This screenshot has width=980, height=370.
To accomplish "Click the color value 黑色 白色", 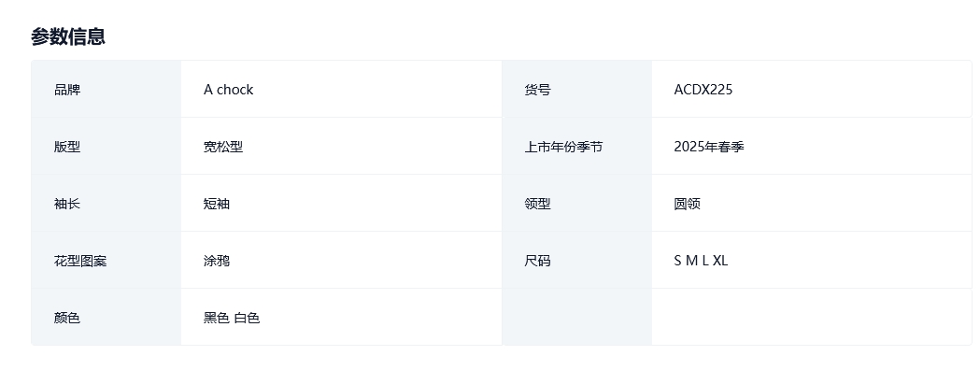I will (x=232, y=318).
